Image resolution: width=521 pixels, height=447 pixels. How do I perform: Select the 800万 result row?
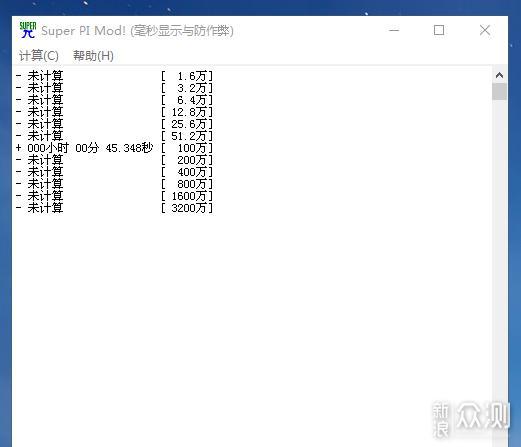tap(114, 184)
